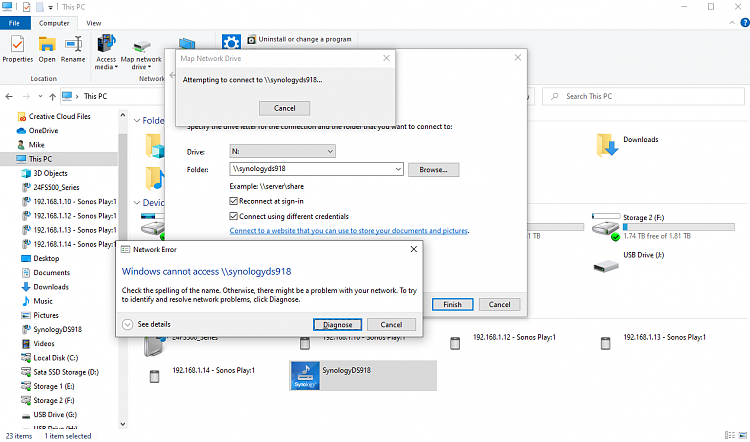Switch to the View ribbon tab
750x442 pixels.
point(94,23)
